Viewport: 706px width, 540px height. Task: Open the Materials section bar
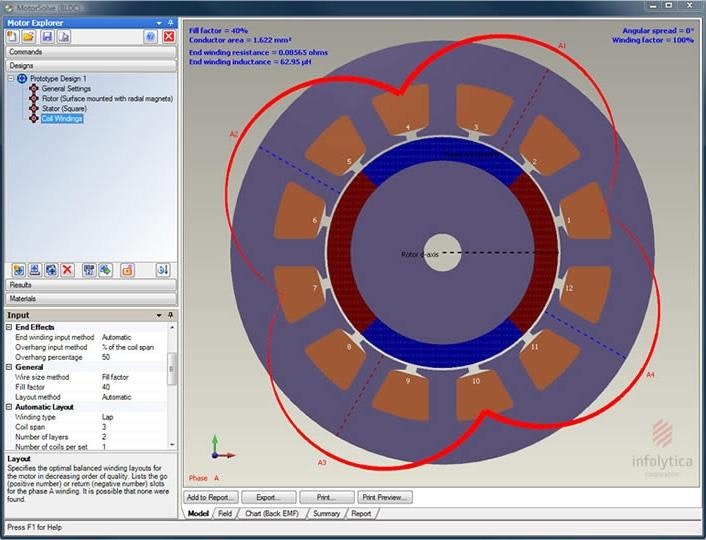pos(91,299)
